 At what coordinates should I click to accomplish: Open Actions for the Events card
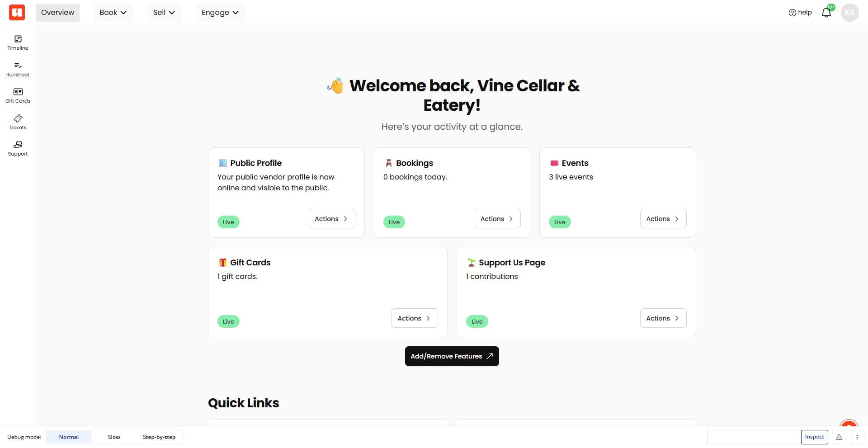click(x=663, y=219)
